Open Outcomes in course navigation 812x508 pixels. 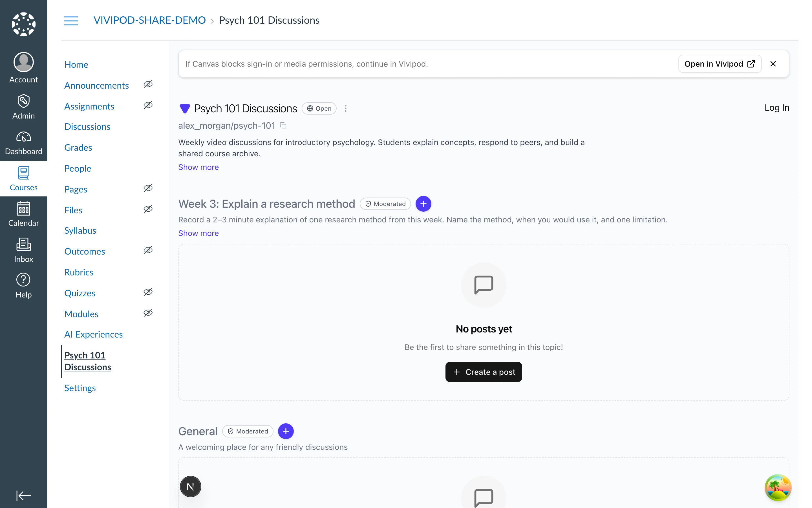click(85, 251)
